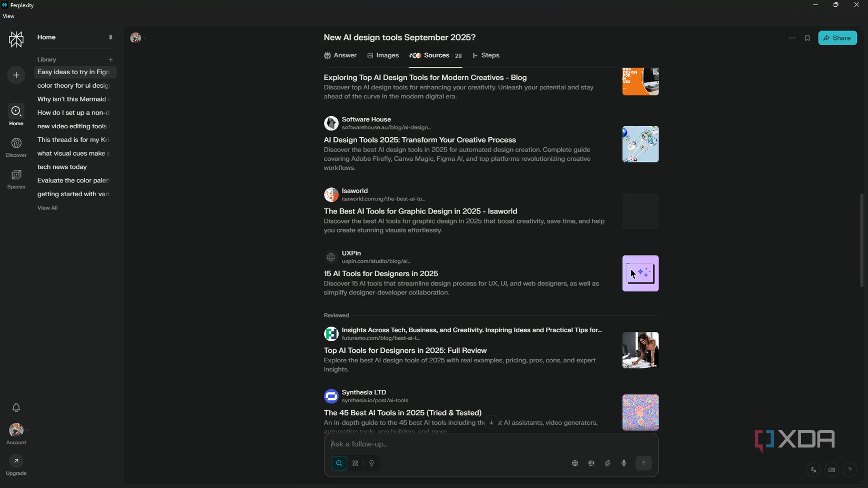This screenshot has height=488, width=868.
Task: Click the Perplexity logo in the sidebar
Action: (16, 39)
